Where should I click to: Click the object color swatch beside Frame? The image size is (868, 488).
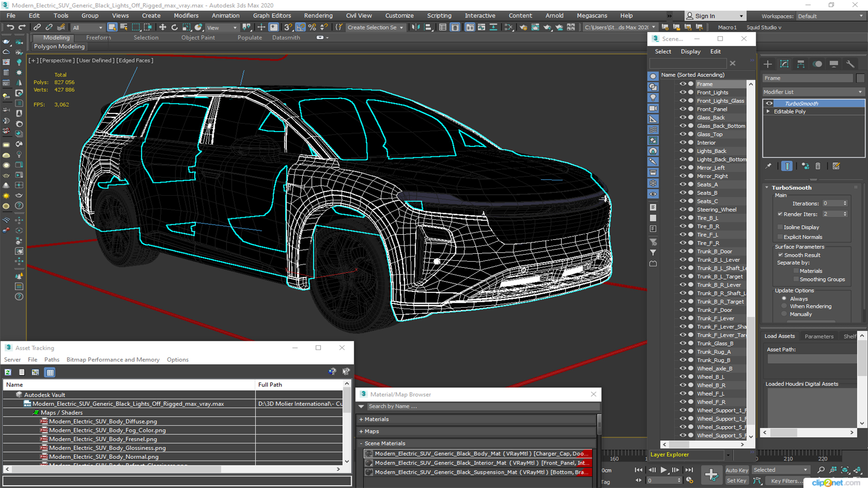[x=860, y=78]
